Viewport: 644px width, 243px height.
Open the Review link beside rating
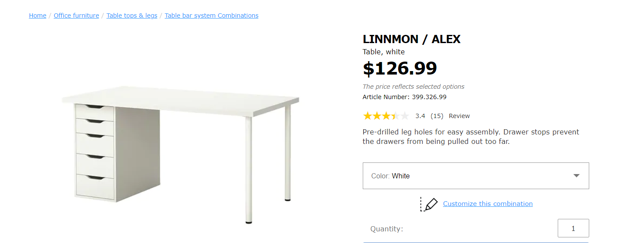coord(459,116)
